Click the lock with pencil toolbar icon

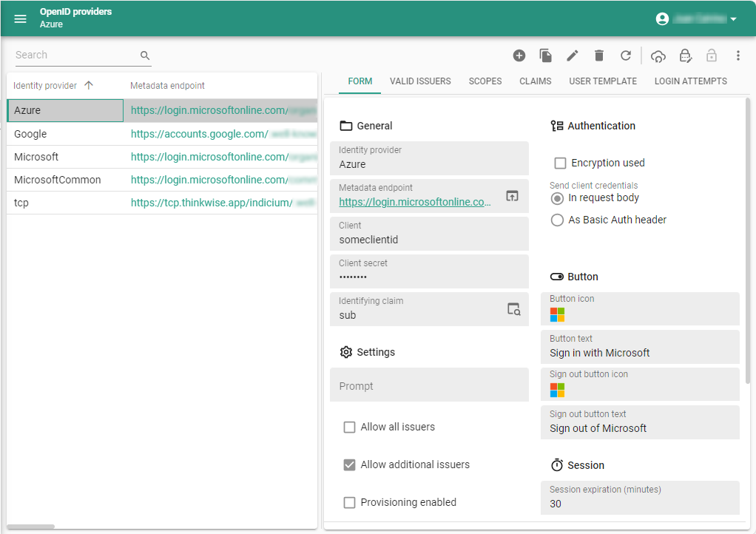click(x=685, y=56)
